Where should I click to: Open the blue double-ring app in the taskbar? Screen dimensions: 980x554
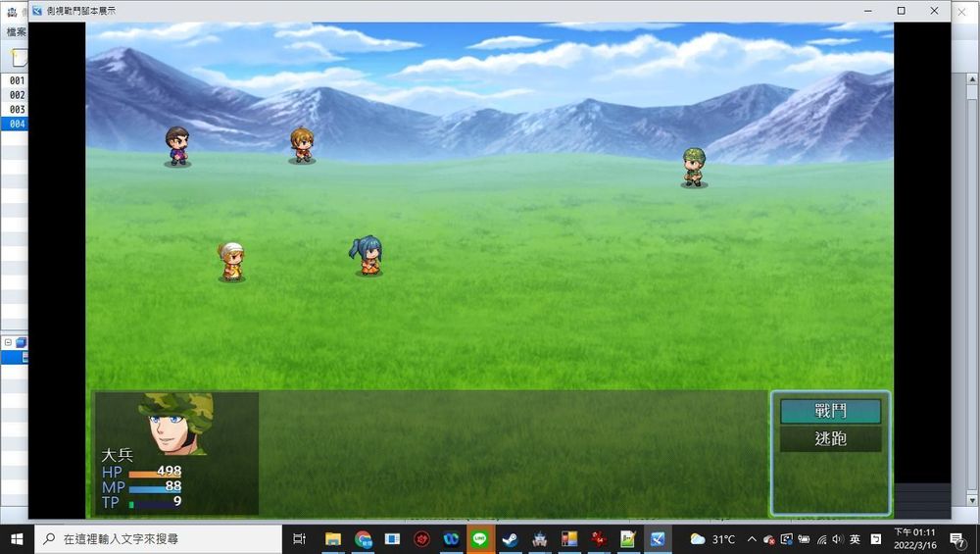click(451, 539)
